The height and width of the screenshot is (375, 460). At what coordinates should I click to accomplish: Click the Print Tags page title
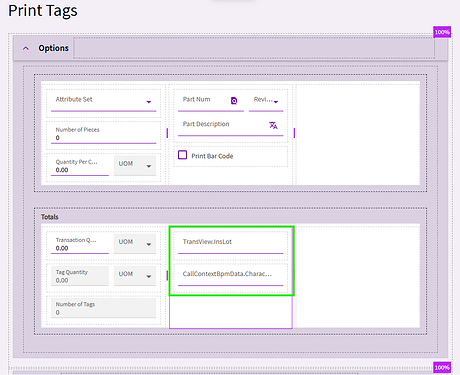[43, 10]
